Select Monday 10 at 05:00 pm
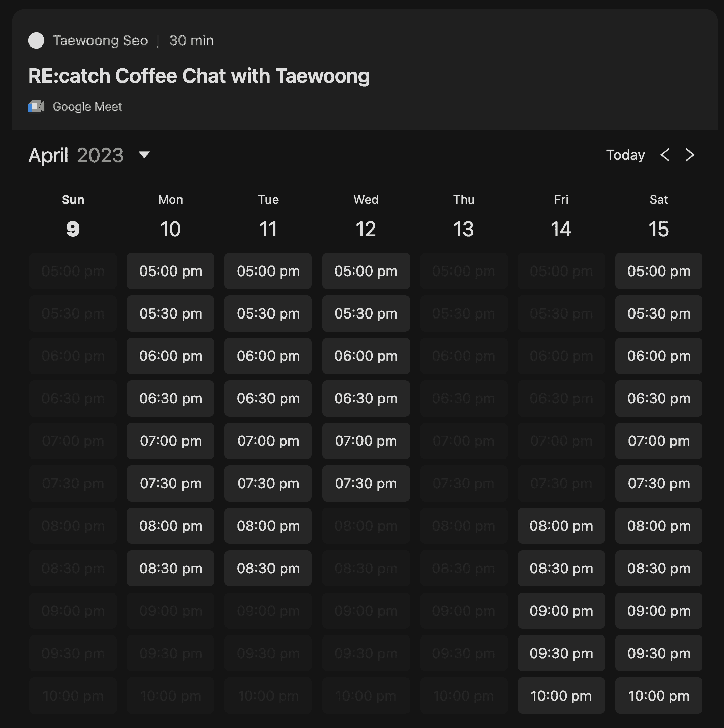Viewport: 724px width, 728px height. (x=170, y=271)
